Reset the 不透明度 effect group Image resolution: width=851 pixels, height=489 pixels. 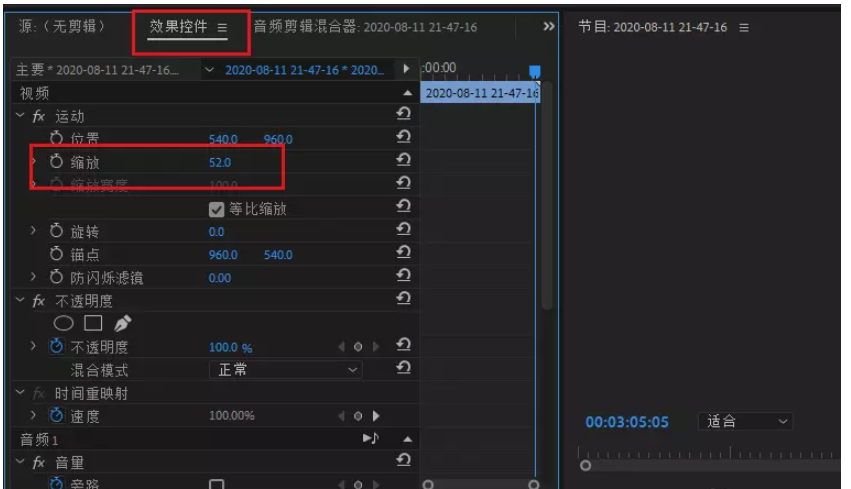(403, 299)
